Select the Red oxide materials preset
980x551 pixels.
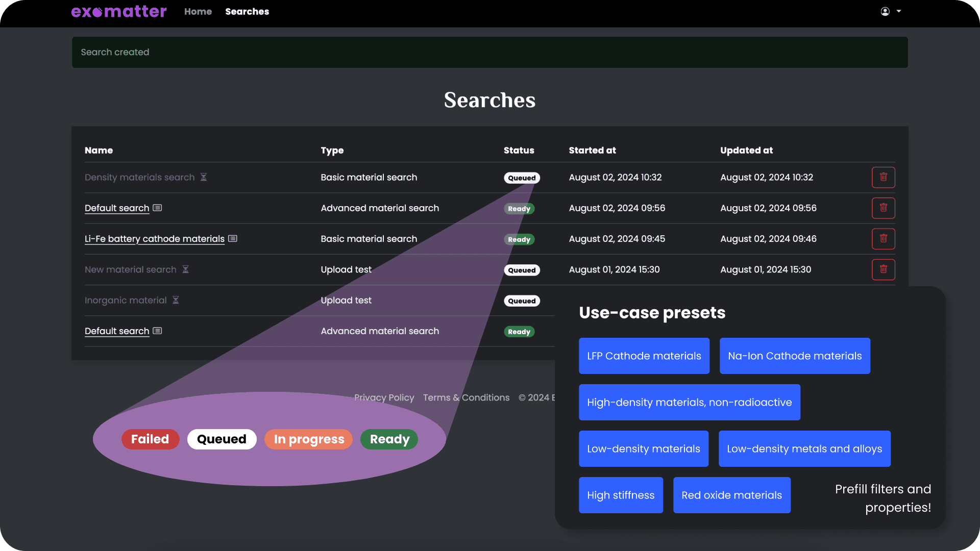tap(731, 495)
